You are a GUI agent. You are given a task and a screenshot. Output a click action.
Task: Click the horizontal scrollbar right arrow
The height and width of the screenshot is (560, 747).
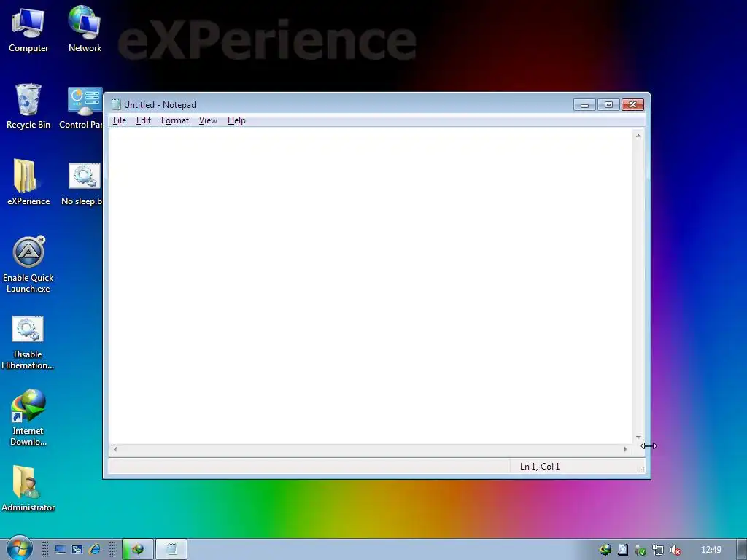[625, 449]
